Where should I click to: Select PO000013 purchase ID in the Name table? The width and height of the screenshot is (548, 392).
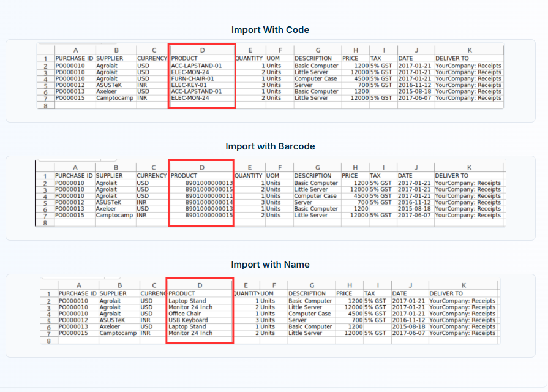73,326
